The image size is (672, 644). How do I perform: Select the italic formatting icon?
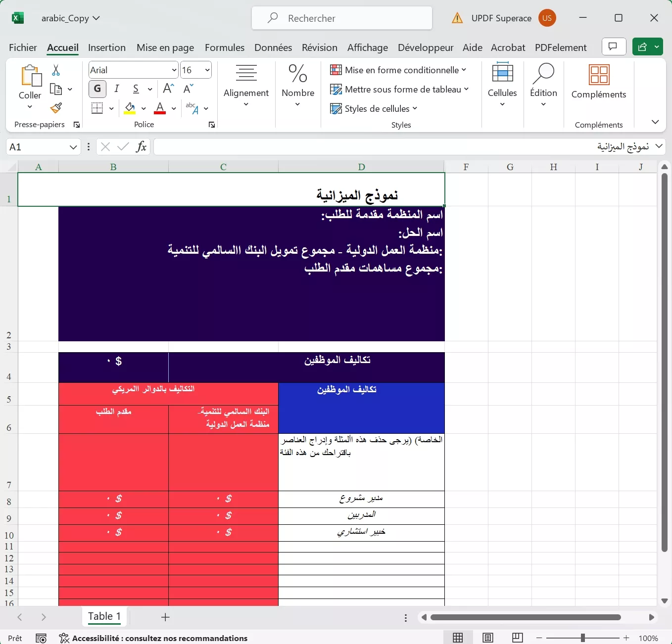click(117, 89)
